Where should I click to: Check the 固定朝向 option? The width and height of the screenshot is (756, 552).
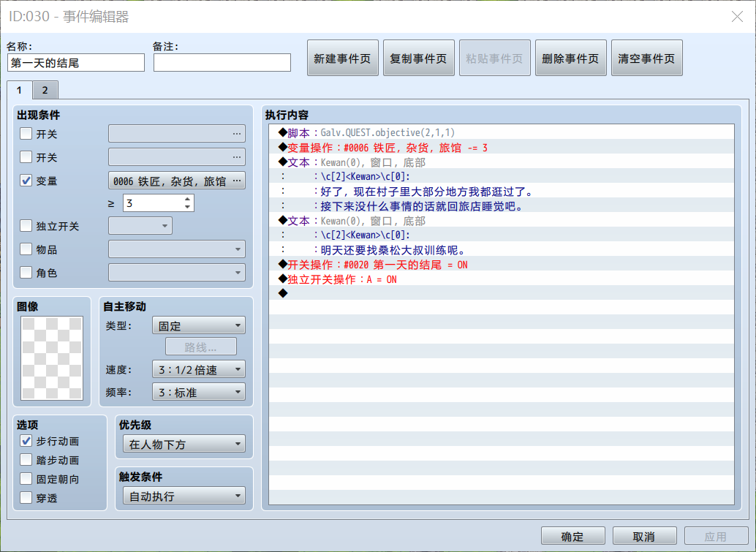point(26,479)
